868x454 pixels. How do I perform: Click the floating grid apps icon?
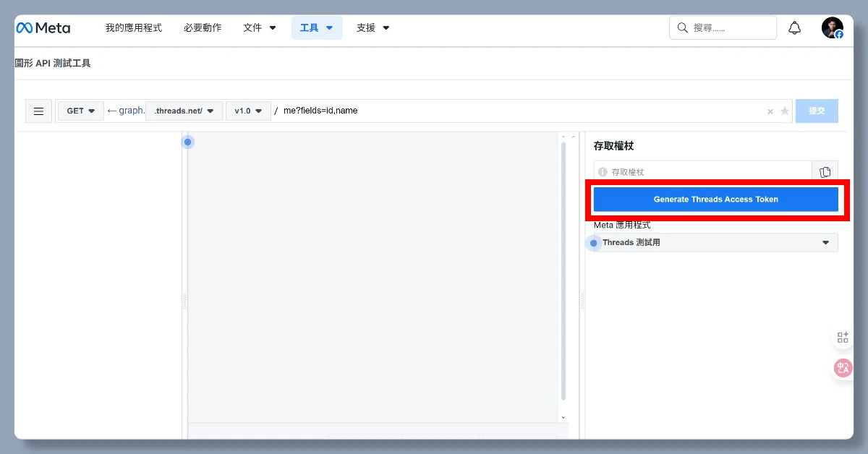tap(843, 338)
